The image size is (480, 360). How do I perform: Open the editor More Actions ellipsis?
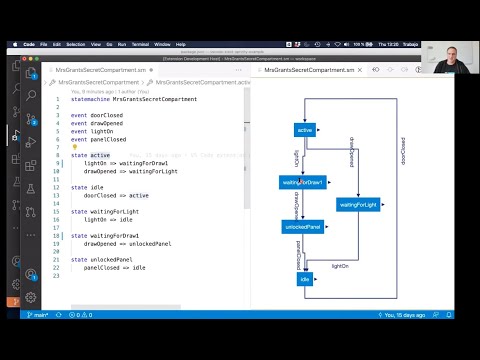coord(238,70)
